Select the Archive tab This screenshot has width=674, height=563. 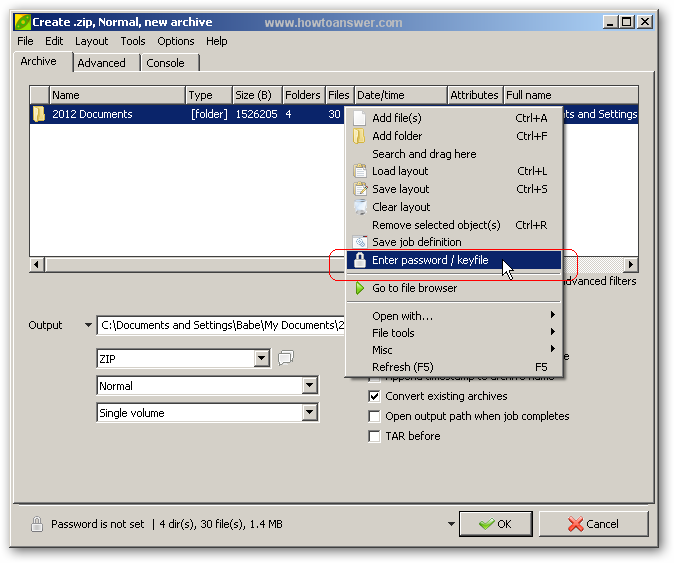(x=43, y=61)
